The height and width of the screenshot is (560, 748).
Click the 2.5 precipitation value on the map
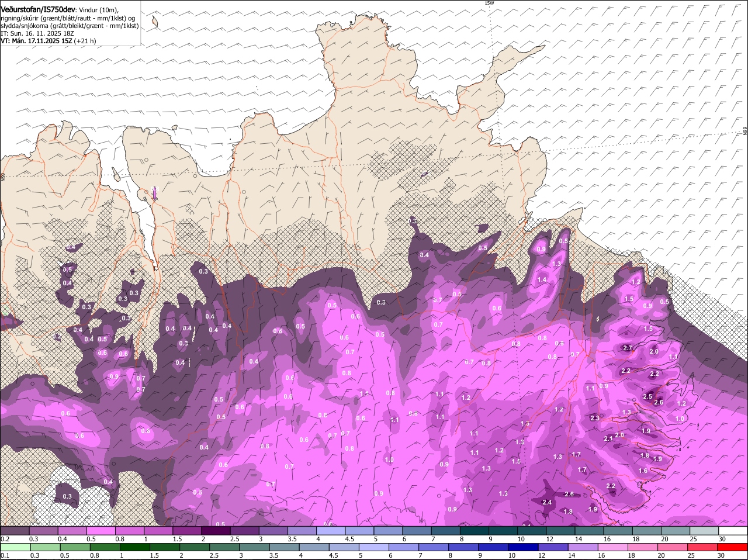[x=647, y=396]
